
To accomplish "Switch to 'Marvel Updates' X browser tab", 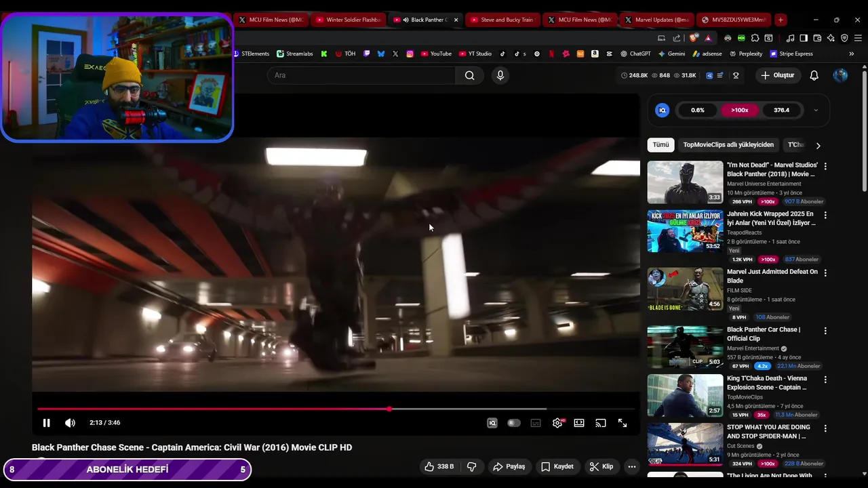I will [656, 20].
